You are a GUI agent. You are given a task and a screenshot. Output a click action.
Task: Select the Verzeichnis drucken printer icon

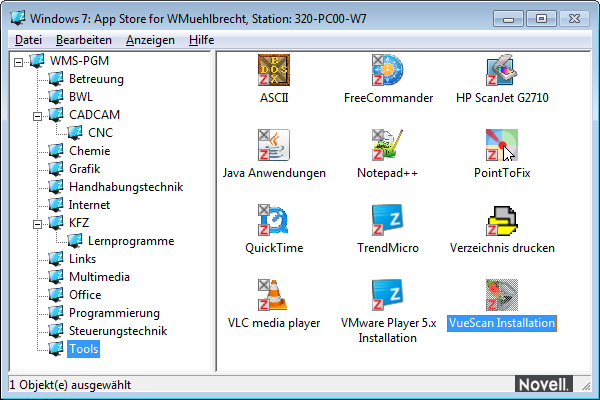point(502,220)
